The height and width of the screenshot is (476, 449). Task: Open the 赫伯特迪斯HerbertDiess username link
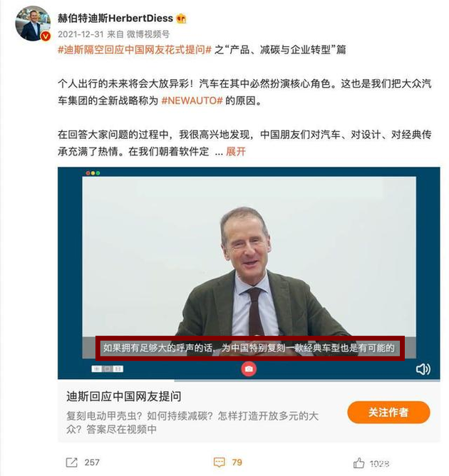115,19
